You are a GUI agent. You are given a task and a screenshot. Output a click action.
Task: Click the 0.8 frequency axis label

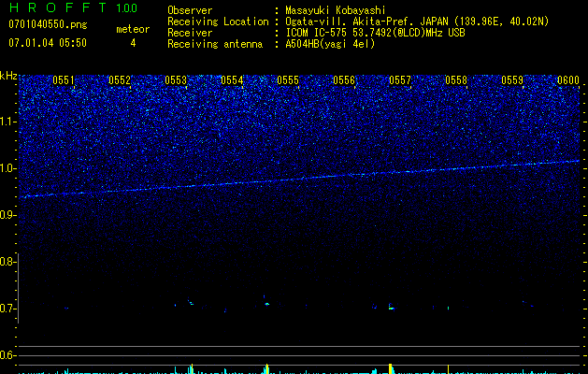click(x=7, y=262)
